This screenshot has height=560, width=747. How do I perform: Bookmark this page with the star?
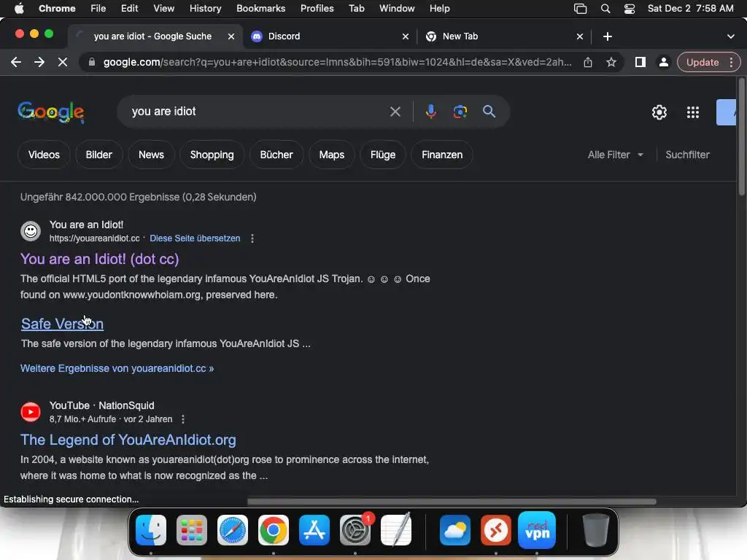(611, 62)
